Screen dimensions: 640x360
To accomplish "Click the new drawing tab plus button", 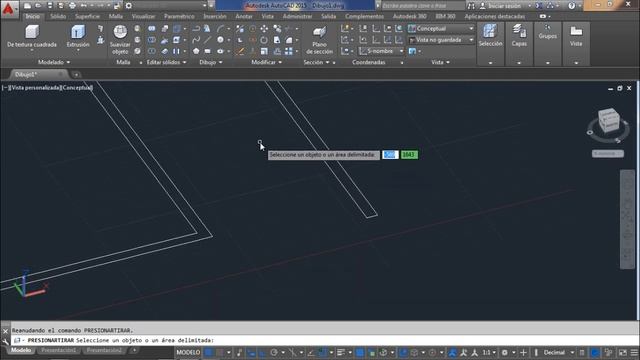I will pos(76,74).
